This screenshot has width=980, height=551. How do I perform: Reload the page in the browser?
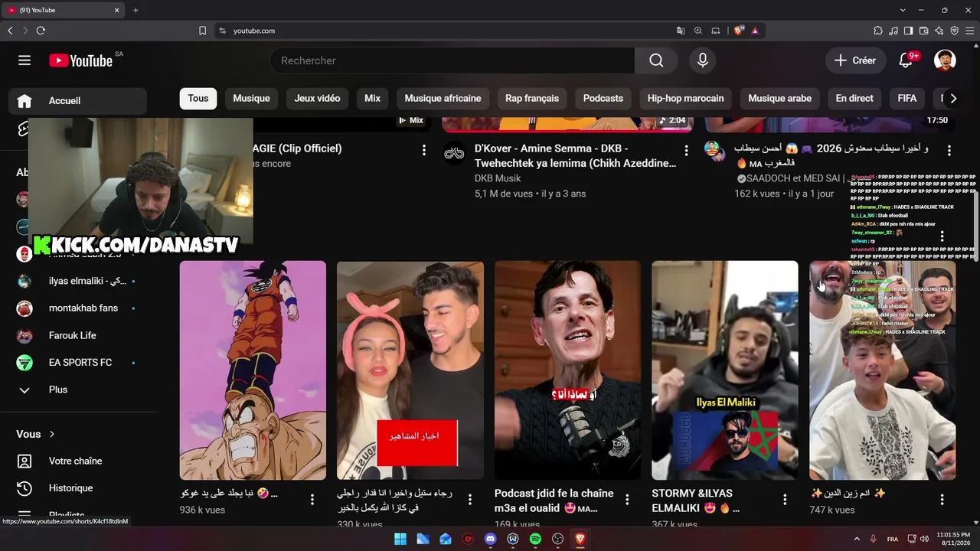41,31
